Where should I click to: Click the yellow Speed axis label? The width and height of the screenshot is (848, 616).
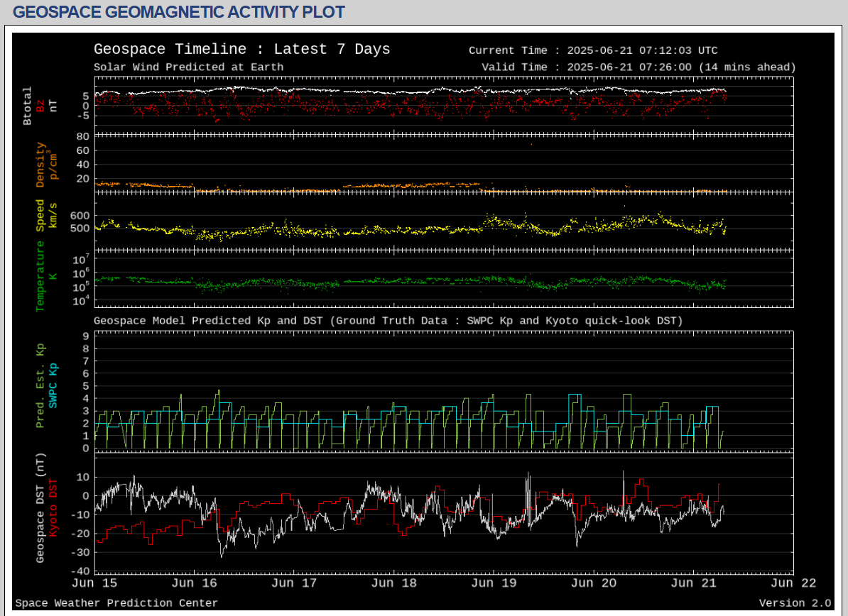40,215
